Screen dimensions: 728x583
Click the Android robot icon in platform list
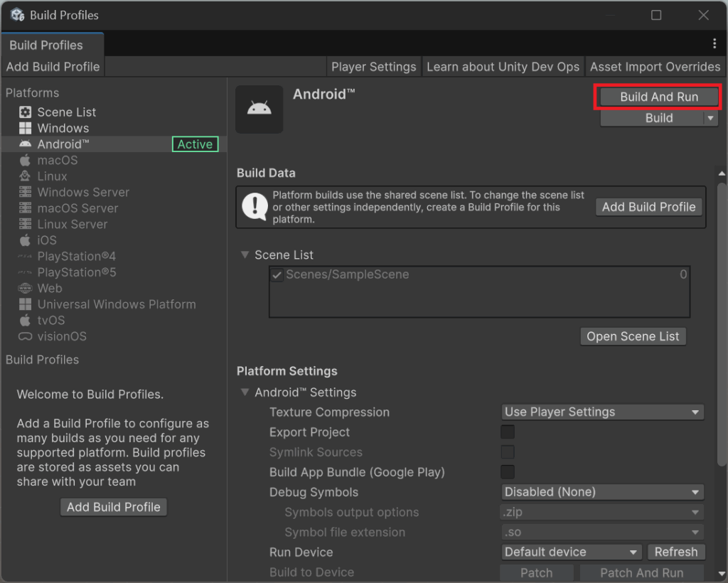coord(25,144)
